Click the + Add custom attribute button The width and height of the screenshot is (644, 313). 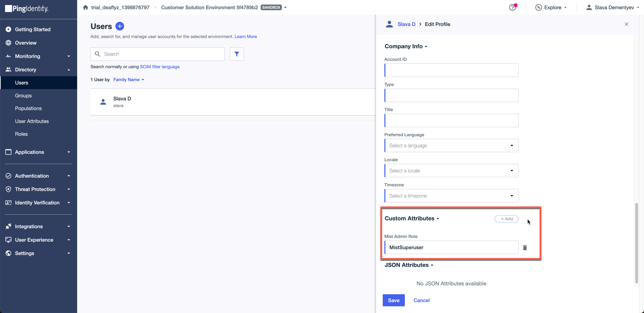(x=506, y=219)
